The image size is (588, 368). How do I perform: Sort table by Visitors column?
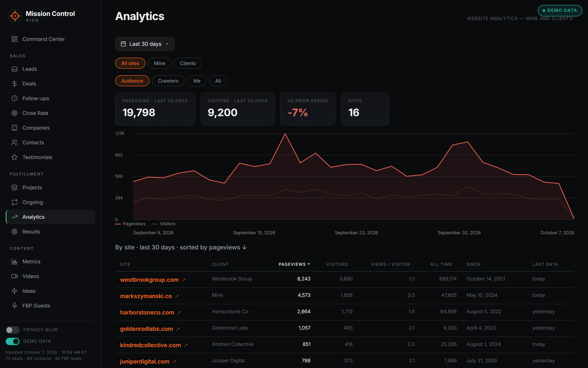pos(337,264)
